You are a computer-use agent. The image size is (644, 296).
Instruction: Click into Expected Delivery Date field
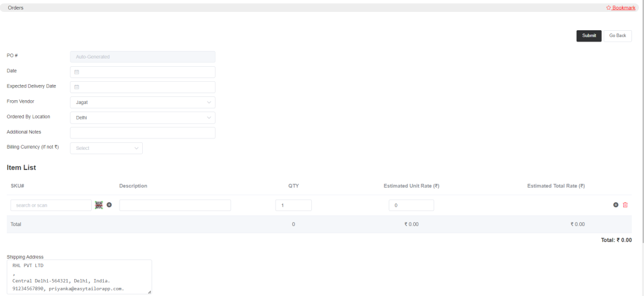143,87
